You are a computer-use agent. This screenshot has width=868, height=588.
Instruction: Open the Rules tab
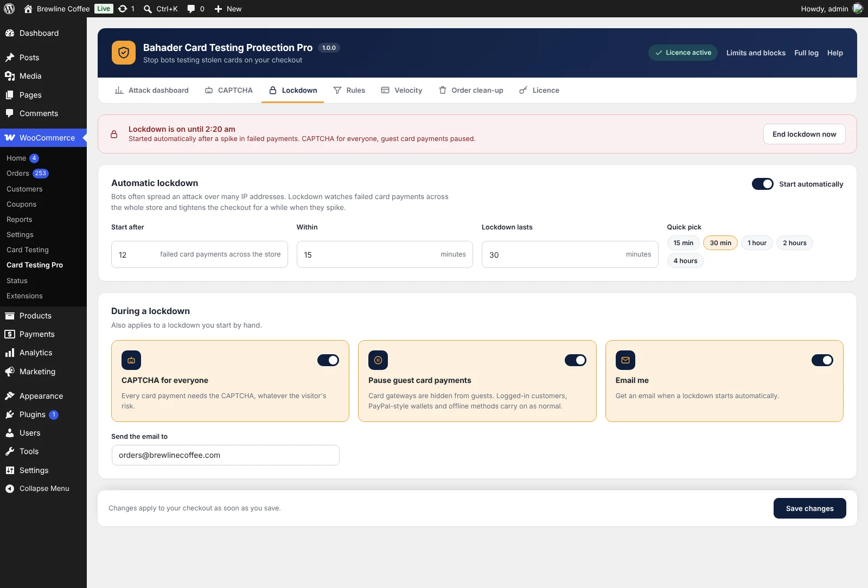tap(349, 91)
